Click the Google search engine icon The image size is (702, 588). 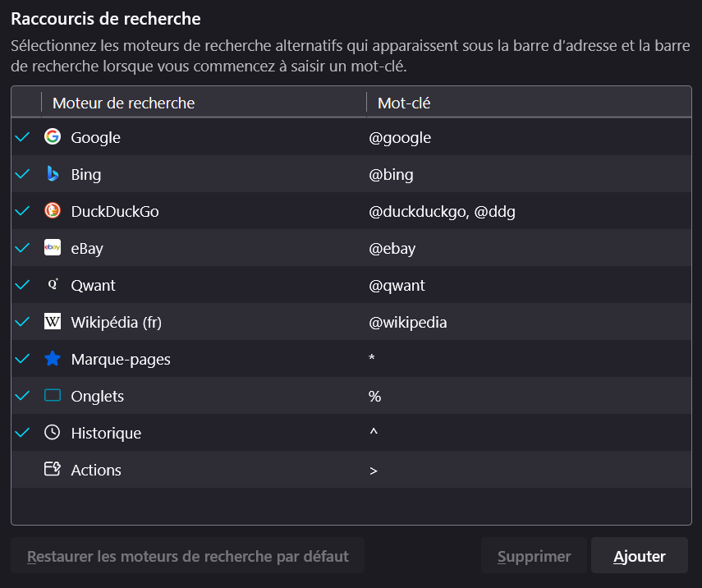point(53,137)
